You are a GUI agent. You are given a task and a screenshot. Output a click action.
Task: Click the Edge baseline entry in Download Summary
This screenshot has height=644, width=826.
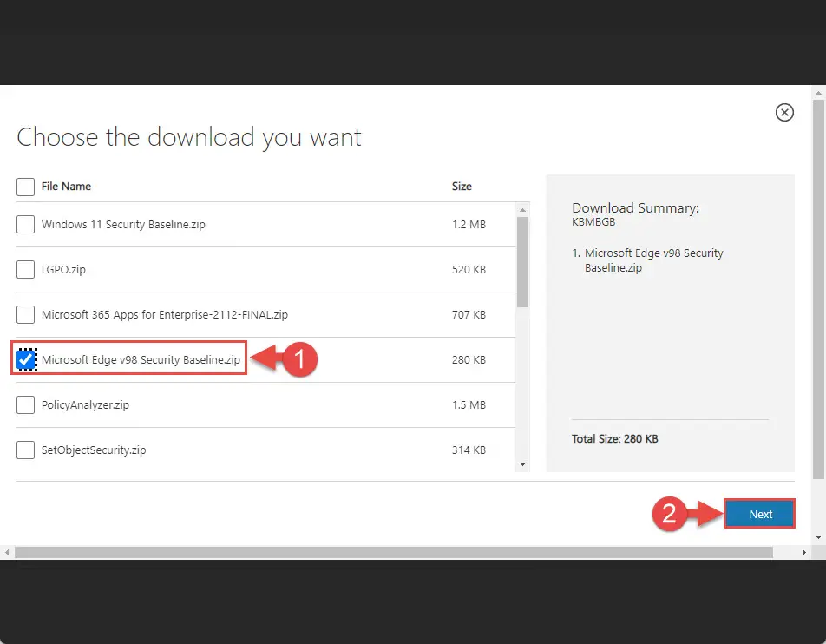pyautogui.click(x=653, y=260)
